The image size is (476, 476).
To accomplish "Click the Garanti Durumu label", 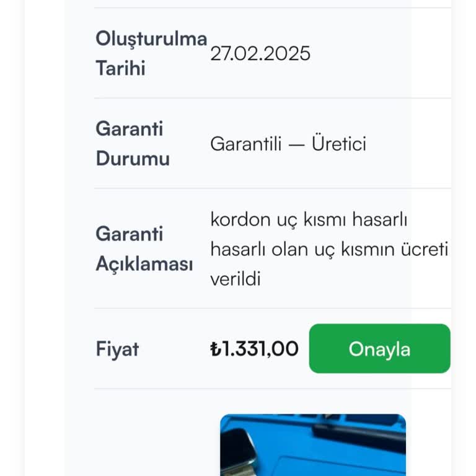I will pyautogui.click(x=132, y=144).
